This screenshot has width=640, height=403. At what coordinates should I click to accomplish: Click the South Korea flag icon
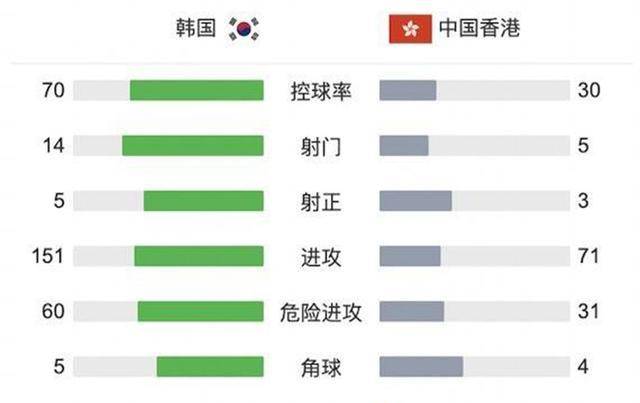point(244,29)
